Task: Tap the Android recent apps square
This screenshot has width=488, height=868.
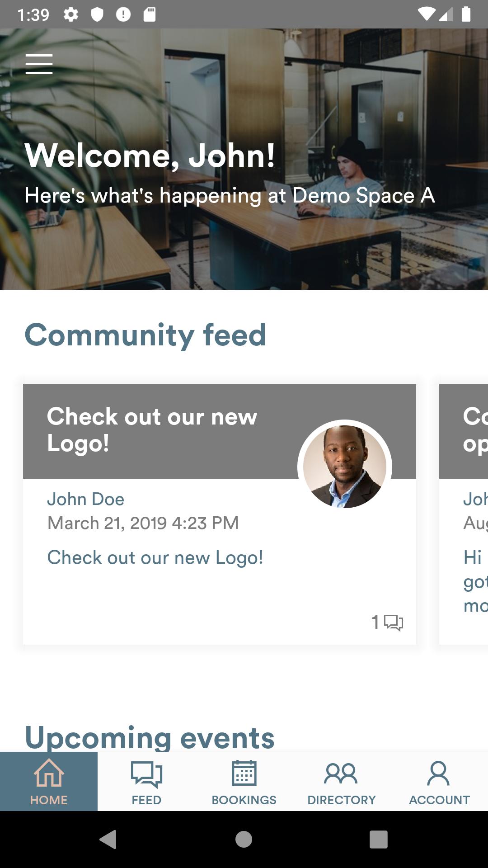Action: click(x=379, y=839)
